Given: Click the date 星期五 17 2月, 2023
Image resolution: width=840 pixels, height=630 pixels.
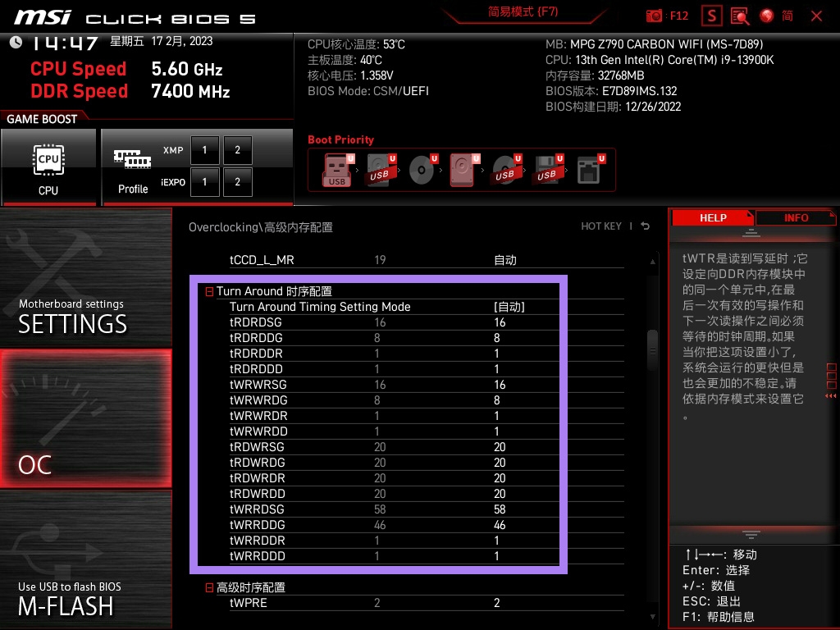Looking at the screenshot, I should pos(162,41).
